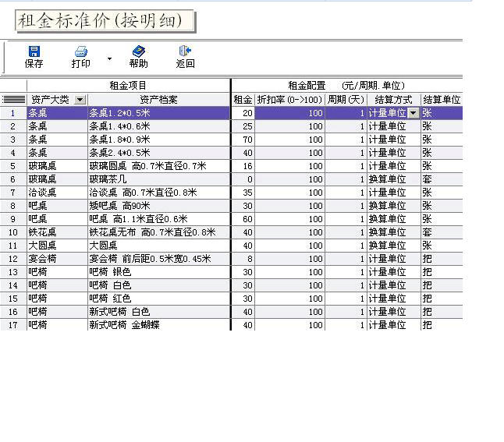Viewport: 504px width, 442px height.
Task: Click 换算单位 cell in row 6
Action: tap(394, 179)
